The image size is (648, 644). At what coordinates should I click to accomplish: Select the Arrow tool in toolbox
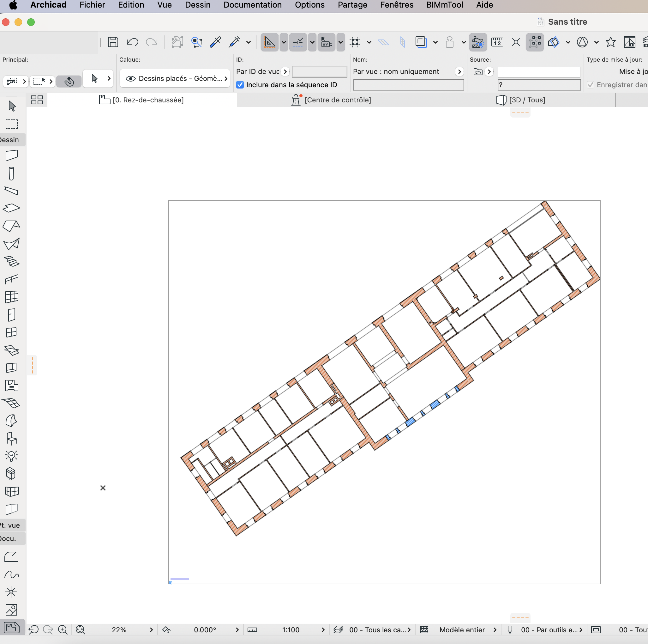point(12,106)
